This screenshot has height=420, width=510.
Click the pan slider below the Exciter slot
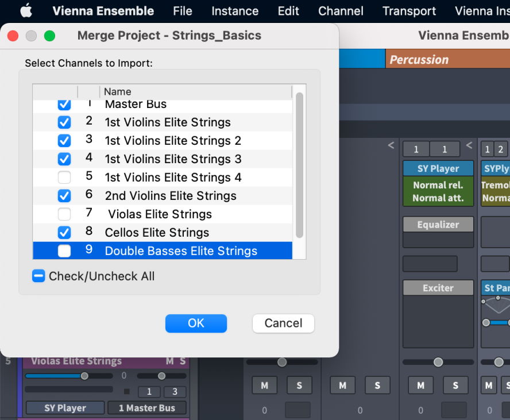(x=438, y=362)
